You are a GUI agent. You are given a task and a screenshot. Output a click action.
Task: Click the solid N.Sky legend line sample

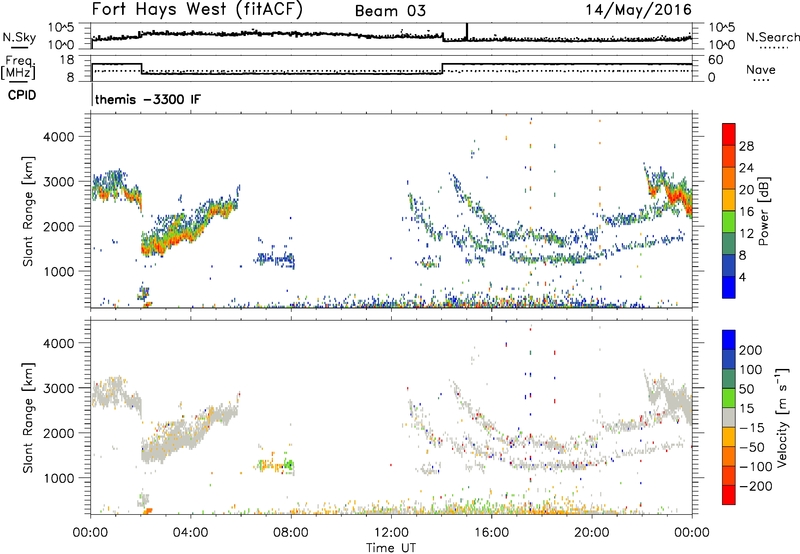[19, 47]
